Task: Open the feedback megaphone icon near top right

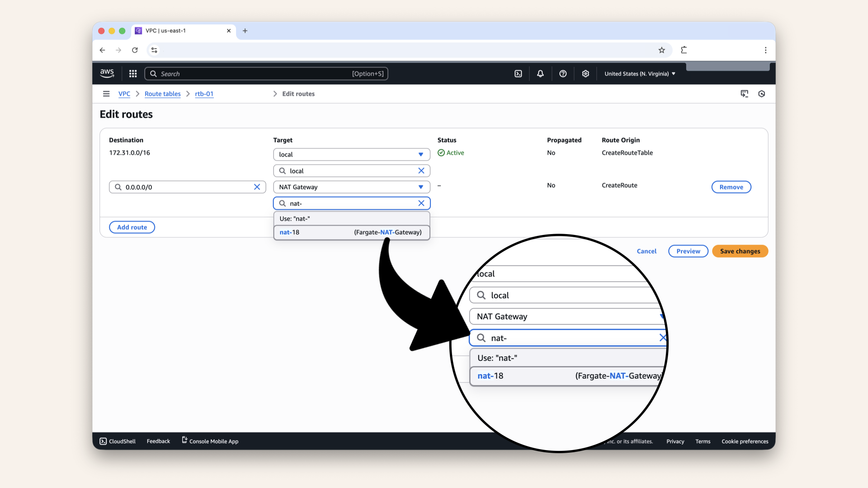Action: (745, 94)
